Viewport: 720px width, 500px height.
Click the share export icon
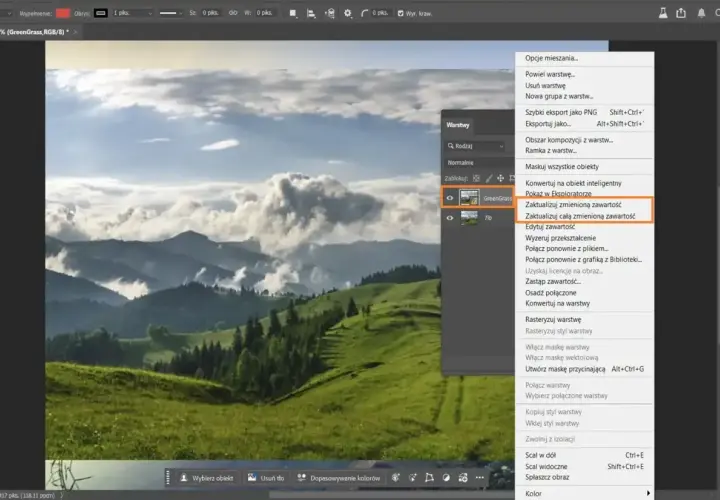point(681,13)
